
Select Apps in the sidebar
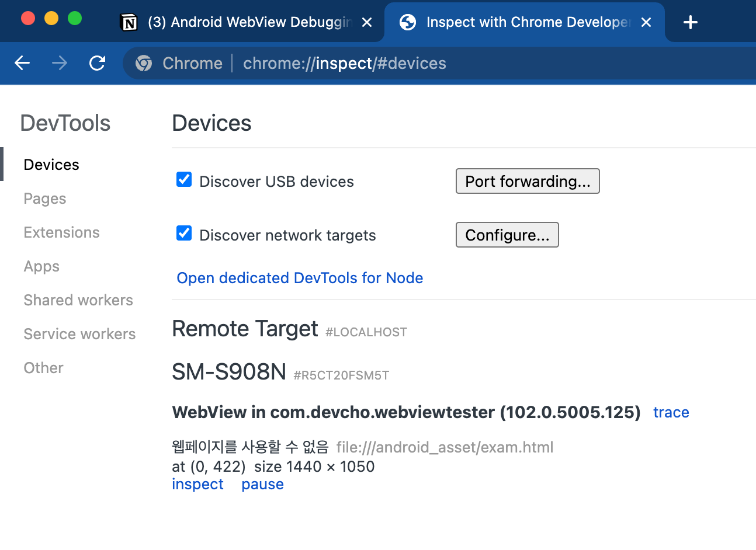(x=41, y=266)
